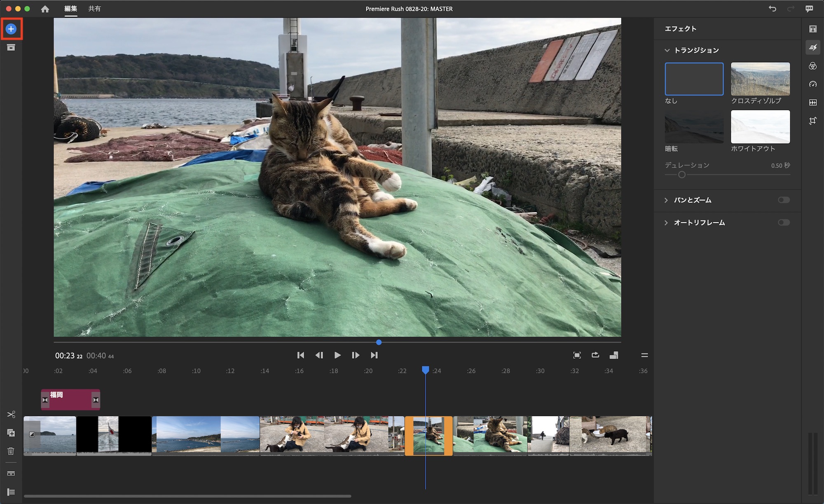Image resolution: width=824 pixels, height=504 pixels.
Task: Click the trash delete icon
Action: click(x=11, y=451)
